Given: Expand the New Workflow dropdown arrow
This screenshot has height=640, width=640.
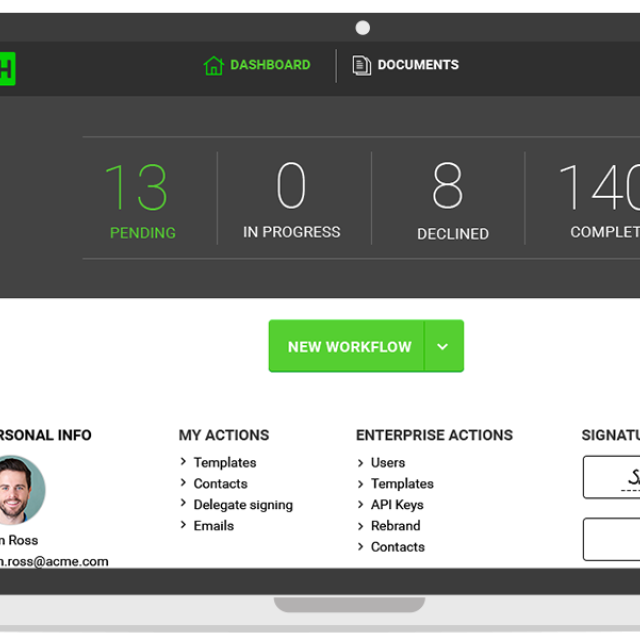Looking at the screenshot, I should click(x=443, y=347).
